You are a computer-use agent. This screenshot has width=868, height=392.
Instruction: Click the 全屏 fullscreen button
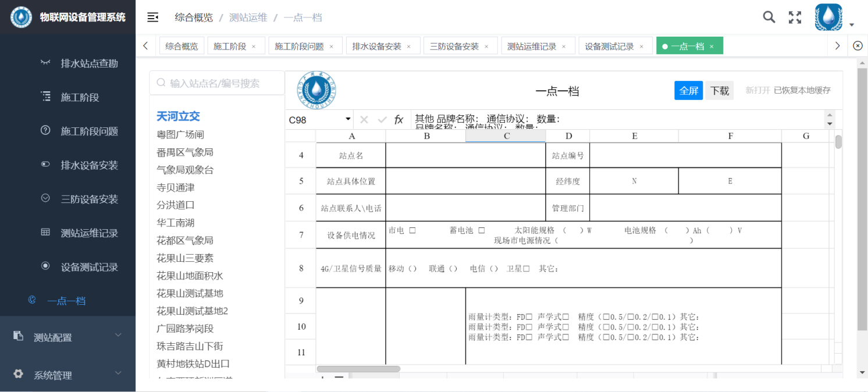pos(689,91)
